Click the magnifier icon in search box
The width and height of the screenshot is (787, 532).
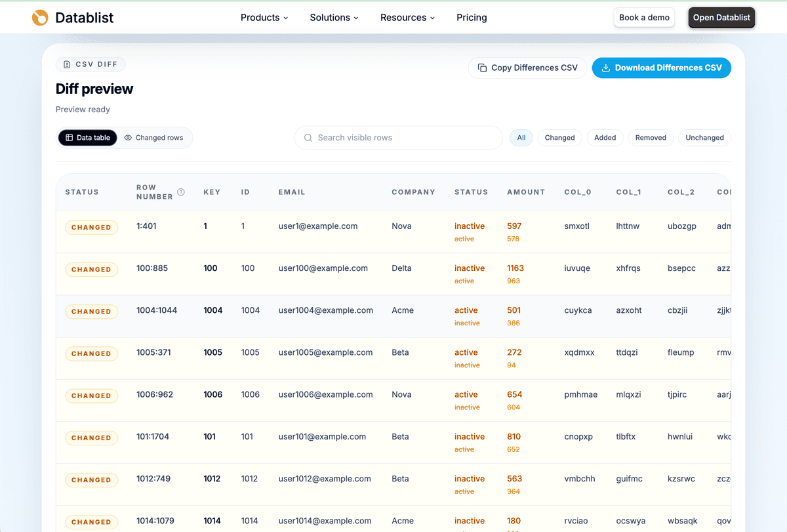[308, 138]
